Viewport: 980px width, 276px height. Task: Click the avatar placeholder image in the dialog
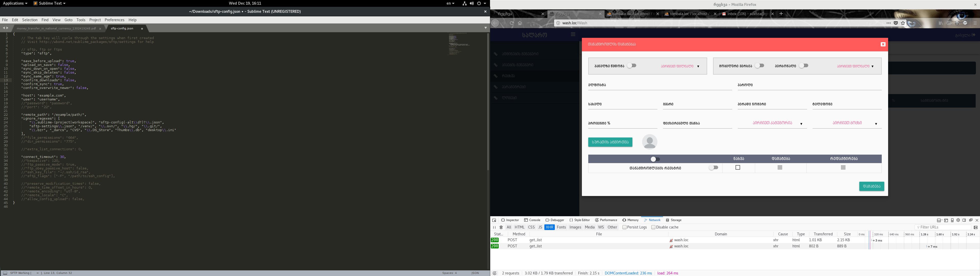tap(650, 142)
